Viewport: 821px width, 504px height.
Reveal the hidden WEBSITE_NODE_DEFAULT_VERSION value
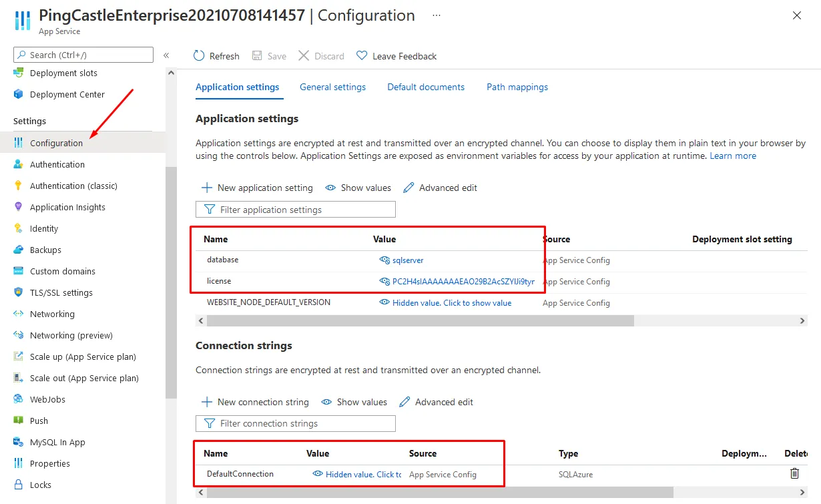[446, 302]
